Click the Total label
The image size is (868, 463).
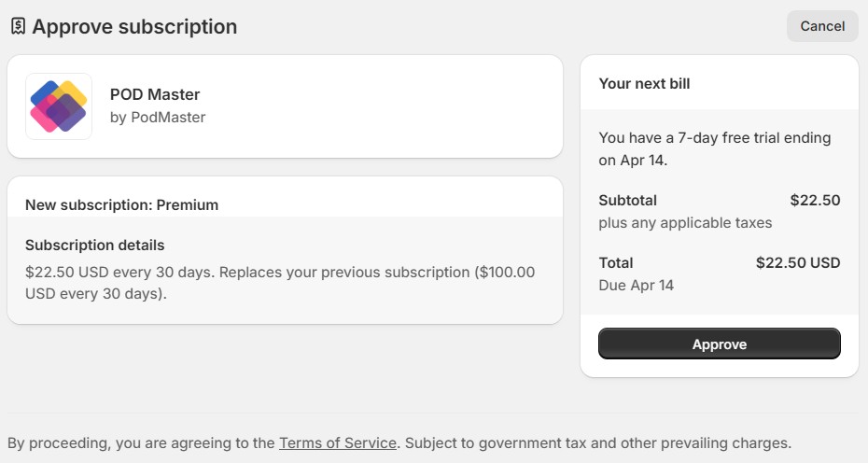[x=615, y=262]
